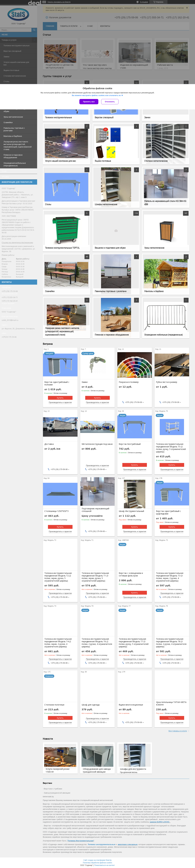The width and height of the screenshot is (195, 868).
Task: Open the О НАС menu tab
Action: (x=90, y=26)
